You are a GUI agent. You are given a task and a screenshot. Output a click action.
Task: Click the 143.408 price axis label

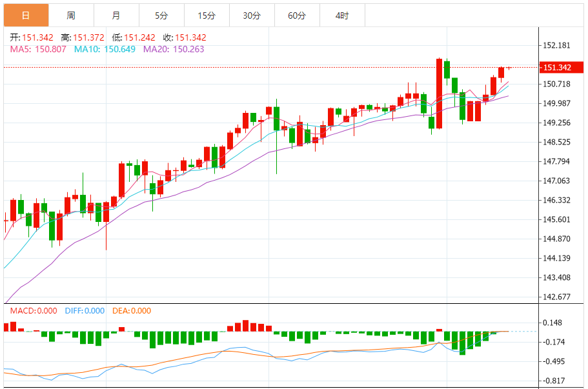pyautogui.click(x=556, y=277)
